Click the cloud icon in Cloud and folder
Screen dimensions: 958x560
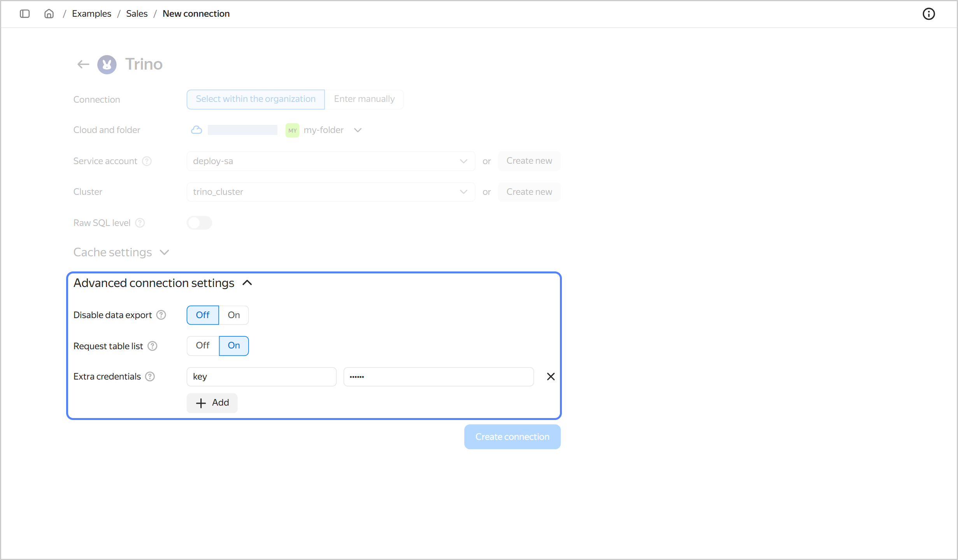point(197,130)
